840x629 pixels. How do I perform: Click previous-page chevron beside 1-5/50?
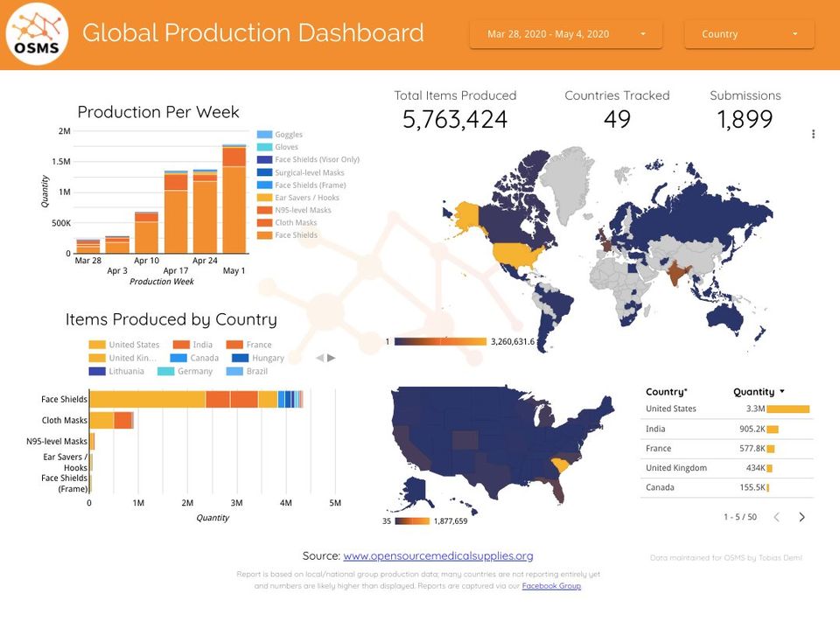[x=775, y=517]
